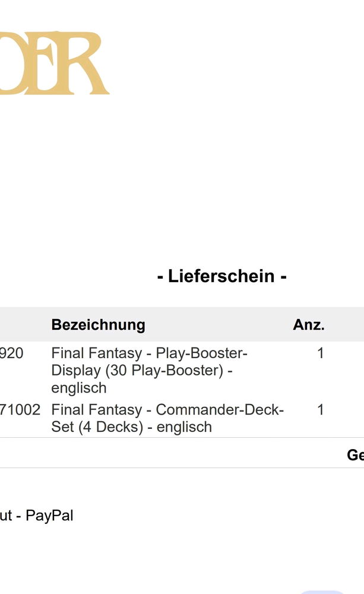364x594 pixels.
Task: Select the Final Fantasy Commander-Deck line
Action: click(167, 409)
